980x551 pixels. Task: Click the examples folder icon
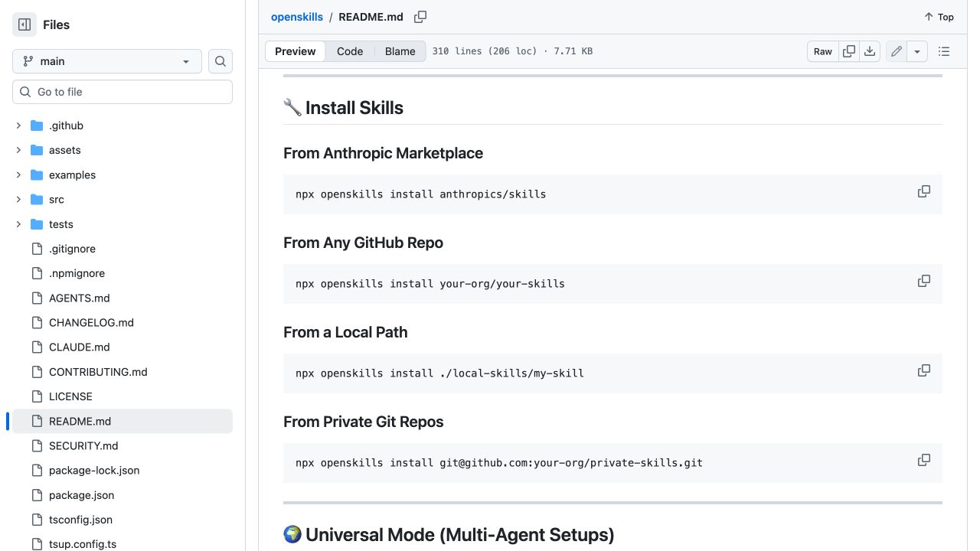point(37,174)
